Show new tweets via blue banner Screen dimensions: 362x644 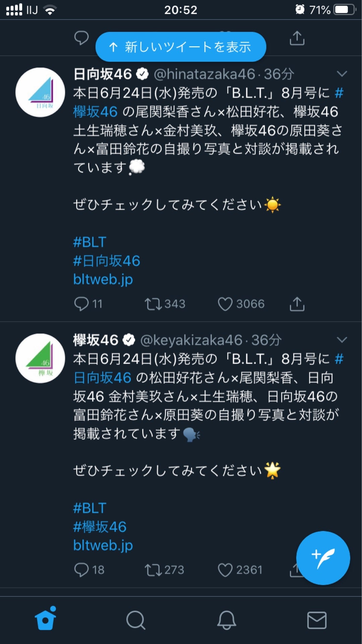point(181,47)
